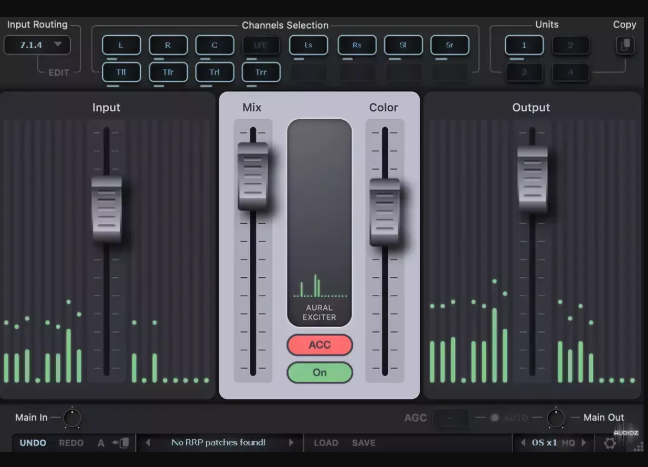This screenshot has height=467, width=648.
Task: Toggle the Trl channel button
Action: point(214,72)
